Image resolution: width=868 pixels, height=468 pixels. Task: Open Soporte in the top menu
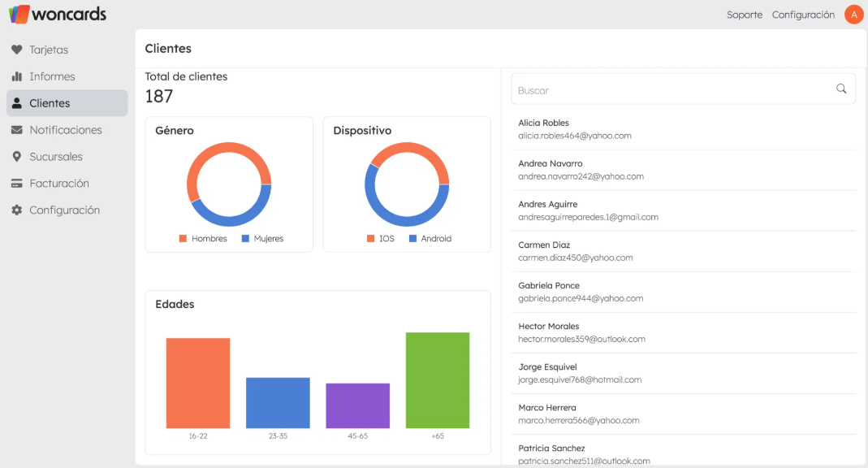pyautogui.click(x=745, y=14)
